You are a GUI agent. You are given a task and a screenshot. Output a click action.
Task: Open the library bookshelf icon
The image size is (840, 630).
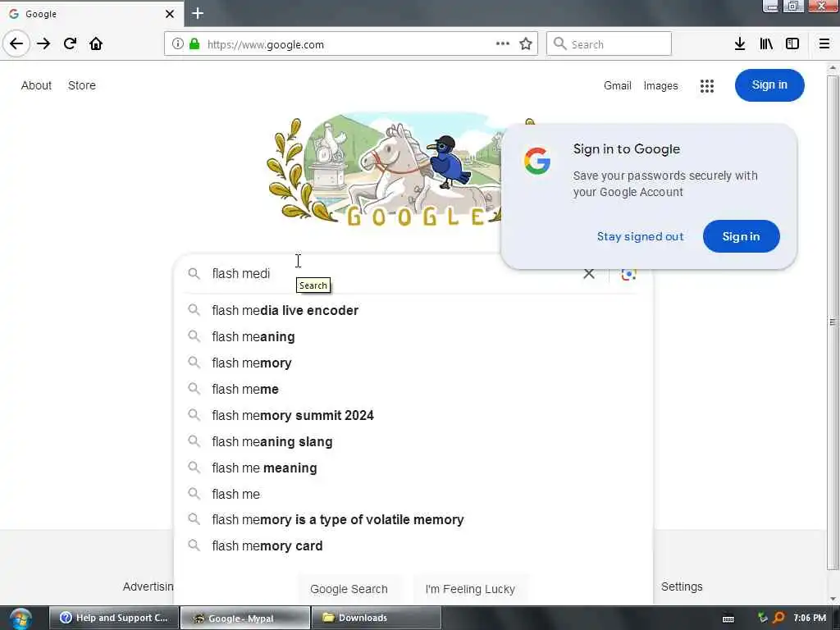(x=766, y=44)
